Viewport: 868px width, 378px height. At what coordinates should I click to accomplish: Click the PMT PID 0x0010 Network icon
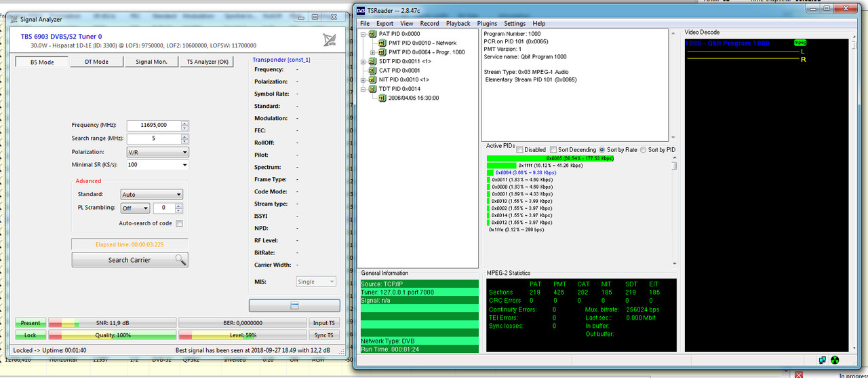pyautogui.click(x=382, y=43)
